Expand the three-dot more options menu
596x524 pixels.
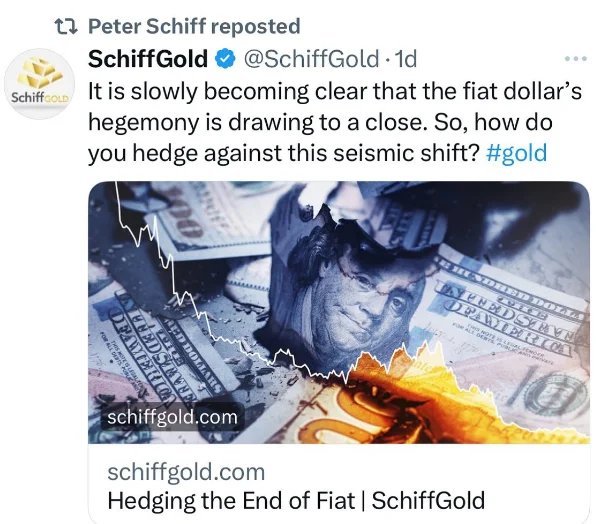click(576, 59)
